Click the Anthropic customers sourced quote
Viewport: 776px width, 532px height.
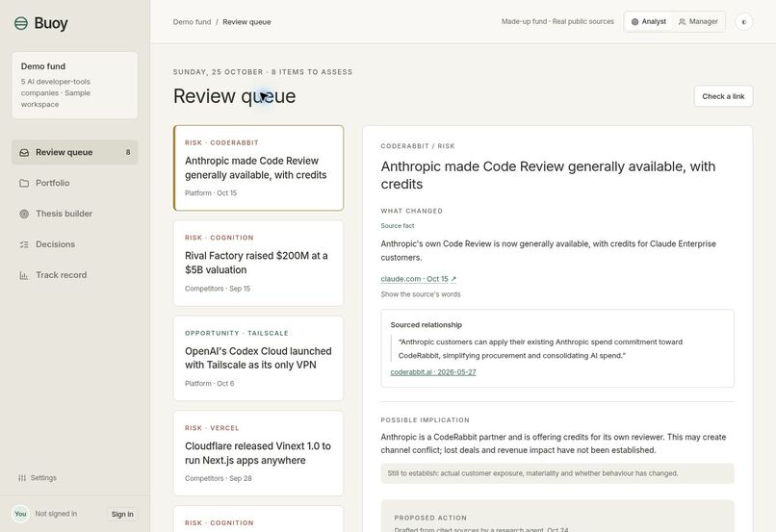pos(540,348)
